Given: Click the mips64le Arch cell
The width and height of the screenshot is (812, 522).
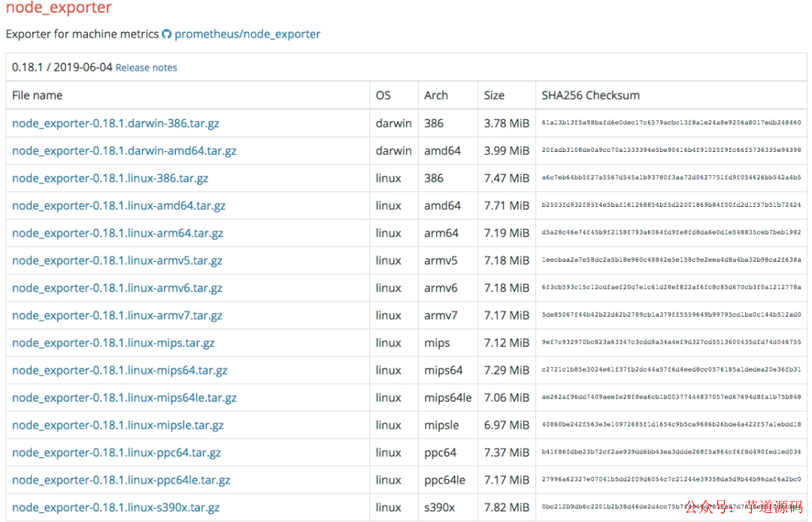Looking at the screenshot, I should (448, 398).
